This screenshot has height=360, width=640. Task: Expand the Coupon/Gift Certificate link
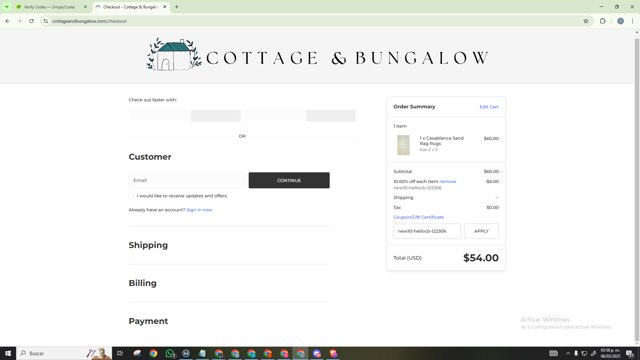(x=418, y=217)
